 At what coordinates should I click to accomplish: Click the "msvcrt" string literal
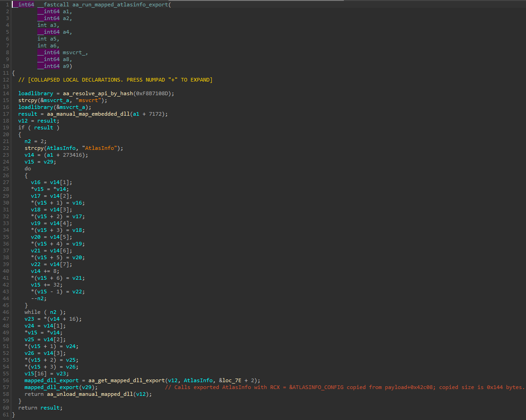(88, 100)
